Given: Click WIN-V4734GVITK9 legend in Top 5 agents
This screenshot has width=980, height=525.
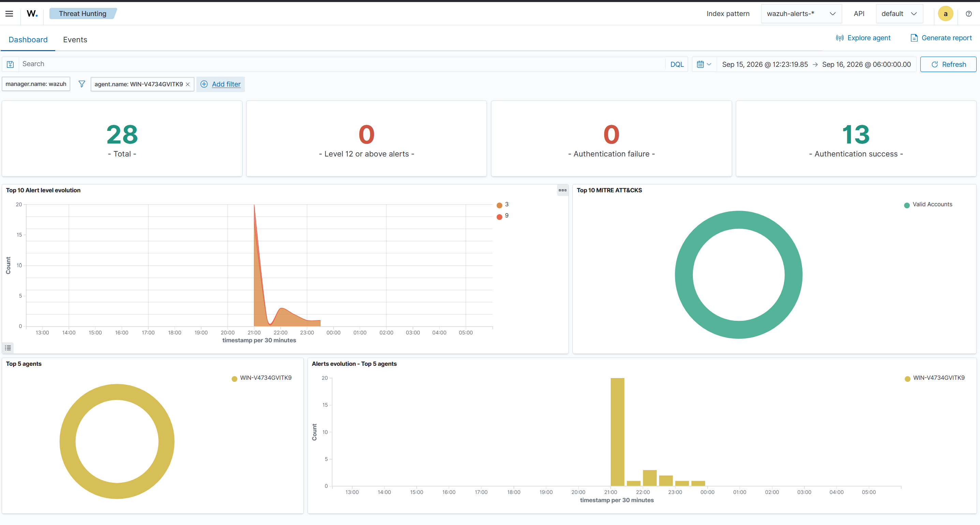Looking at the screenshot, I should coord(261,378).
